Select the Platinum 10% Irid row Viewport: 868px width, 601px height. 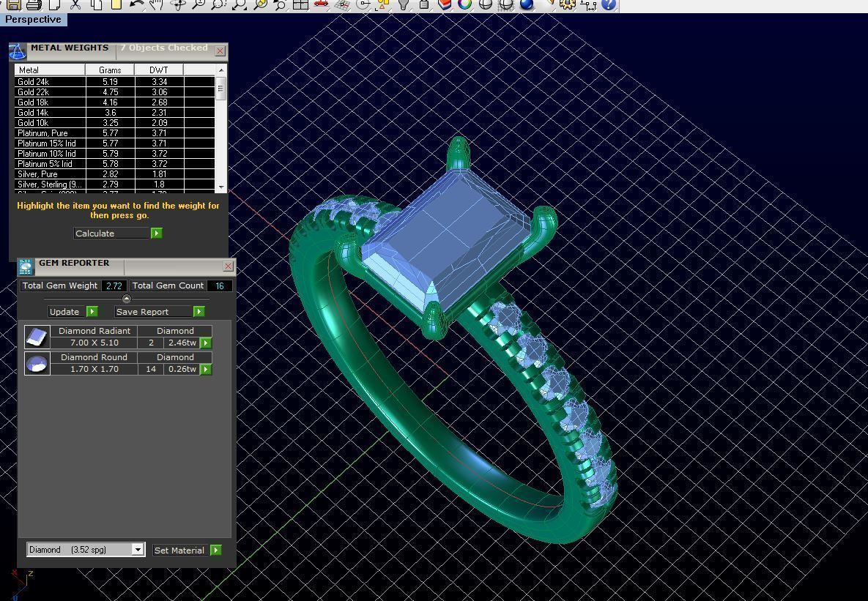114,153
